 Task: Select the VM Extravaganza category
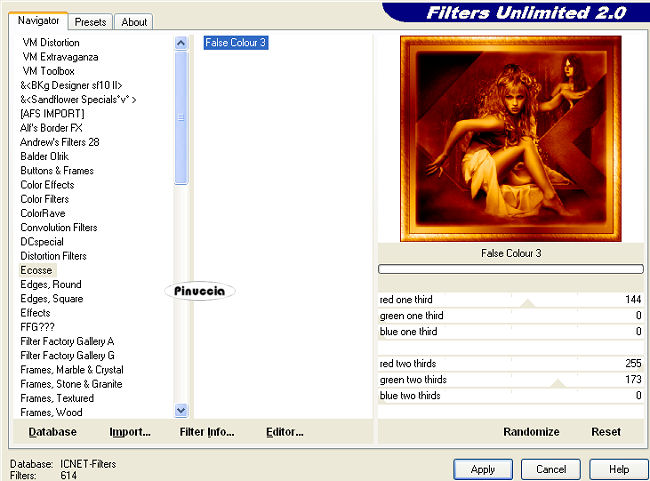[x=61, y=57]
